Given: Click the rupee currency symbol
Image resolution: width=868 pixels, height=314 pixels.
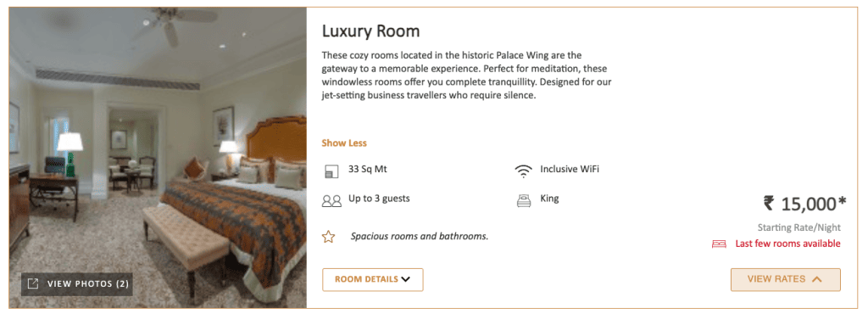Looking at the screenshot, I should click(x=768, y=203).
